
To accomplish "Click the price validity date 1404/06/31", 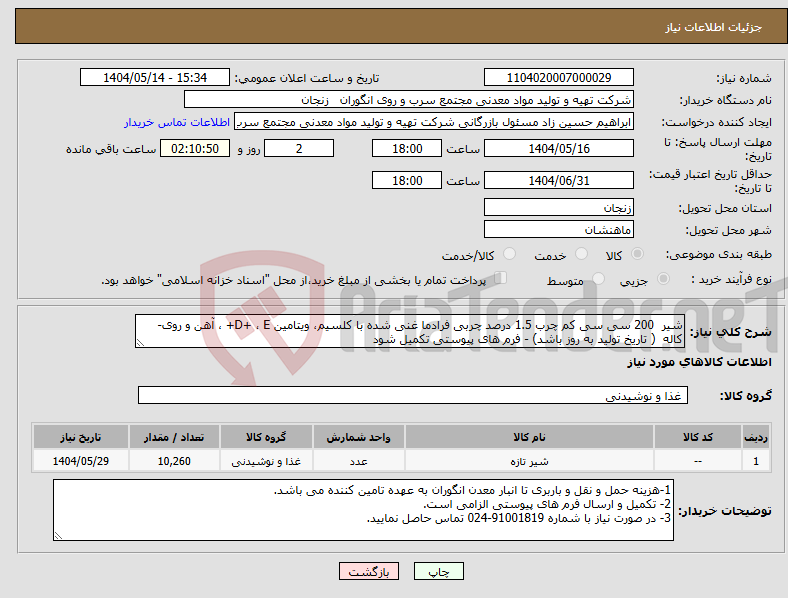I will point(558,180).
